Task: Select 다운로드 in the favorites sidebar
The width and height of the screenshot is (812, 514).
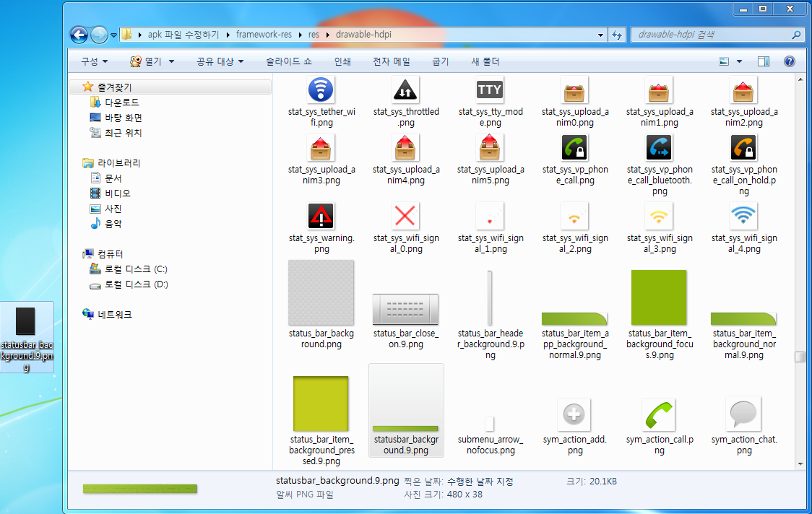Action: 121,103
